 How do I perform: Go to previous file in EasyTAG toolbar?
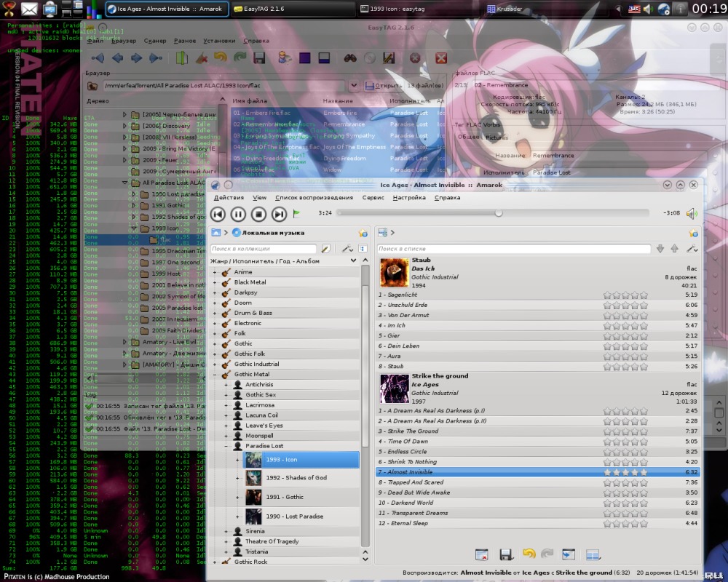click(117, 58)
